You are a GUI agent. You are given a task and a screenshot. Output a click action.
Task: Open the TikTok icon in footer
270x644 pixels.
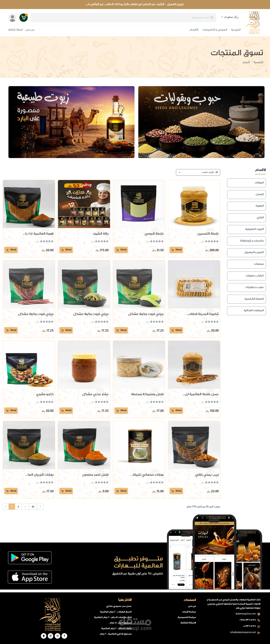tap(50, 636)
